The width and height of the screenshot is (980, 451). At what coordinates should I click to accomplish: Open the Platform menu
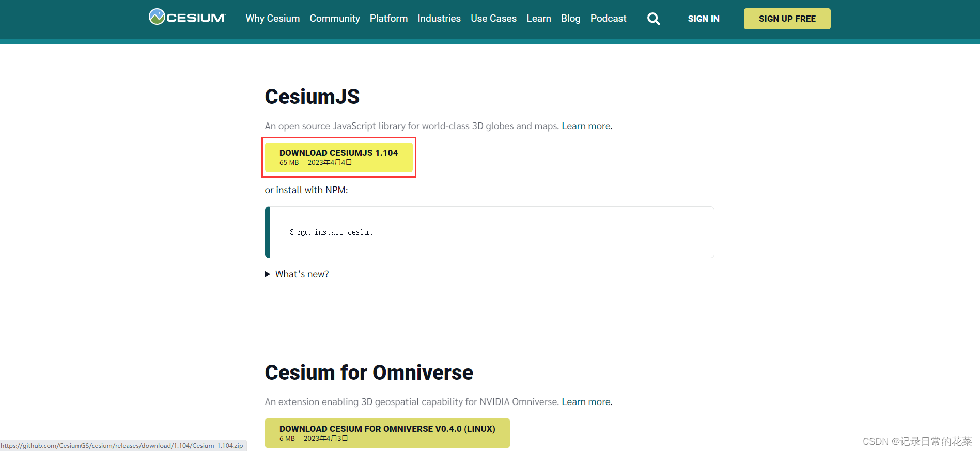(x=388, y=19)
